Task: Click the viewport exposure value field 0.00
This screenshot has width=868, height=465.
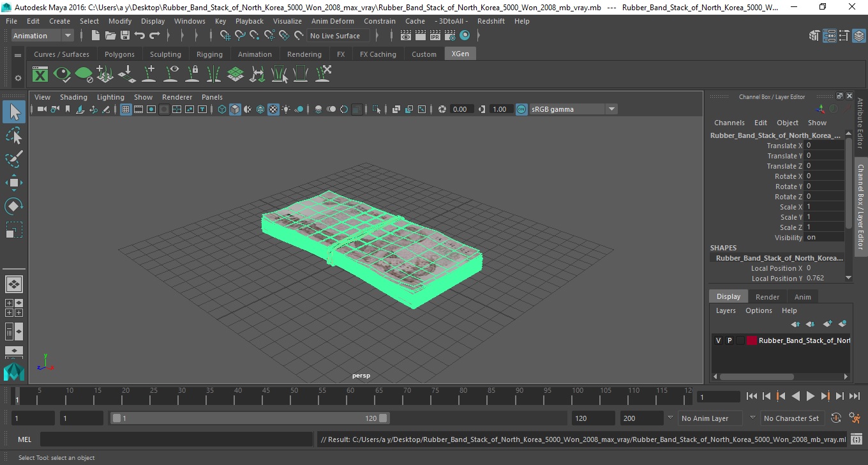Action: (461, 109)
